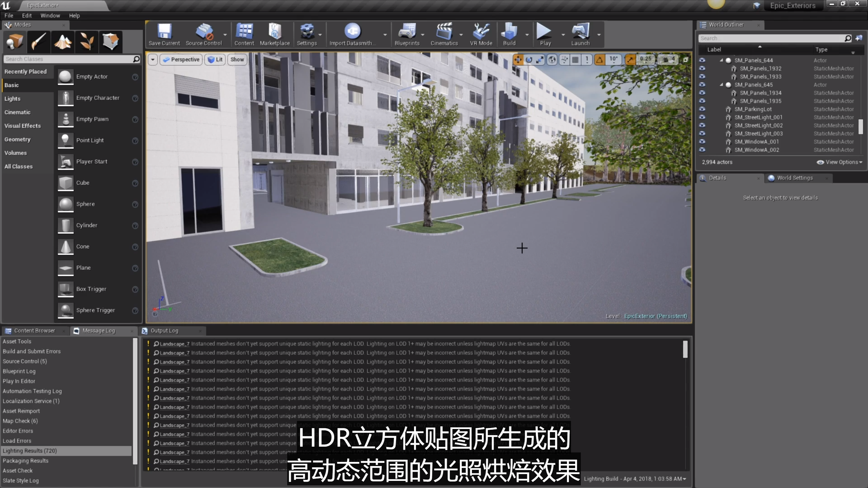Switch to the Output Log tab

pos(164,330)
